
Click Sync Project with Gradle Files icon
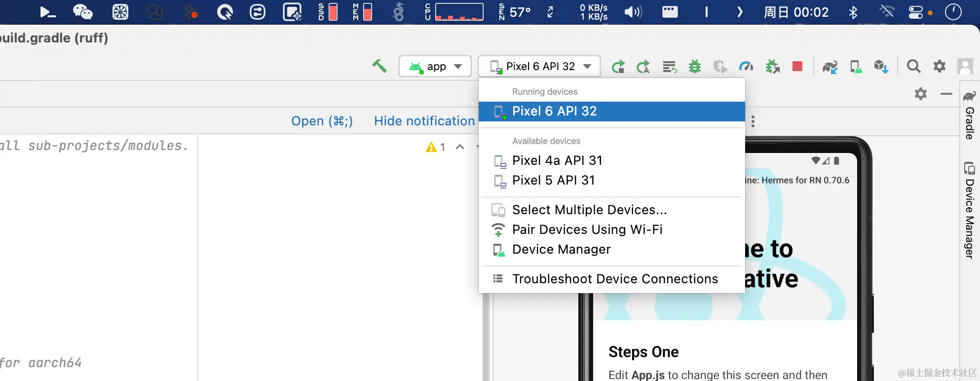(x=830, y=67)
